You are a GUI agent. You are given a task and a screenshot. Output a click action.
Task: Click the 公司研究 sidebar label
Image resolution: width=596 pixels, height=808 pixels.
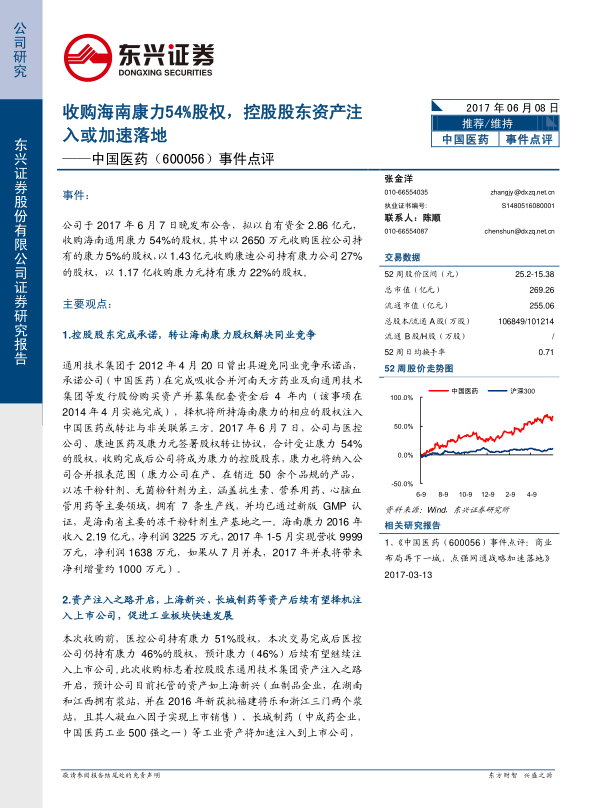20,50
